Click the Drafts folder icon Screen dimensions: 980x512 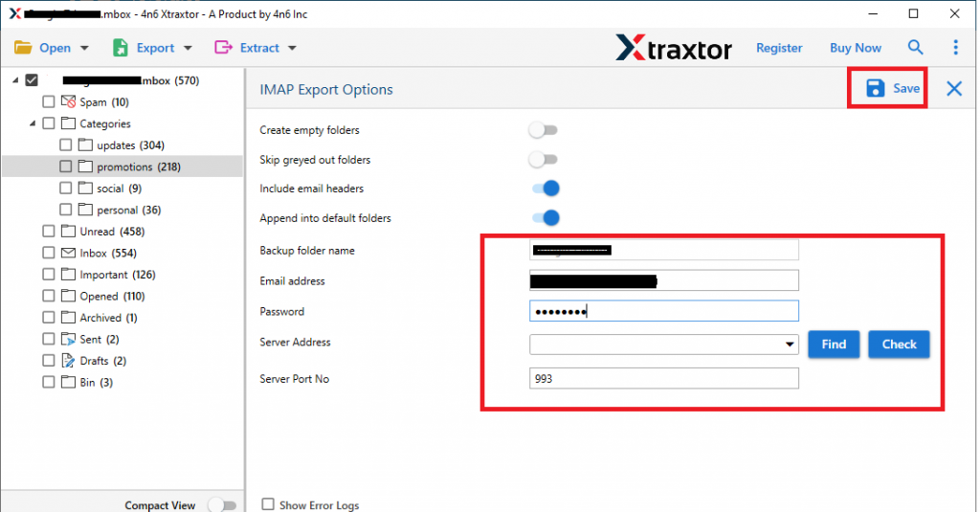(68, 361)
